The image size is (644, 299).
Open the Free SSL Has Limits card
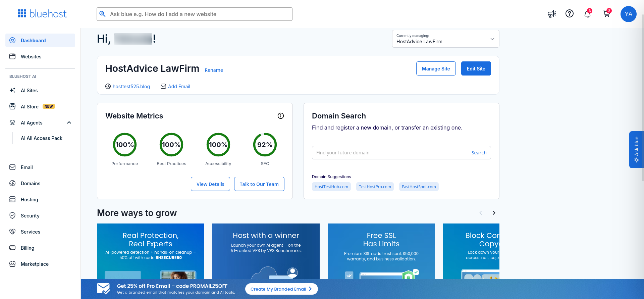[381, 251]
